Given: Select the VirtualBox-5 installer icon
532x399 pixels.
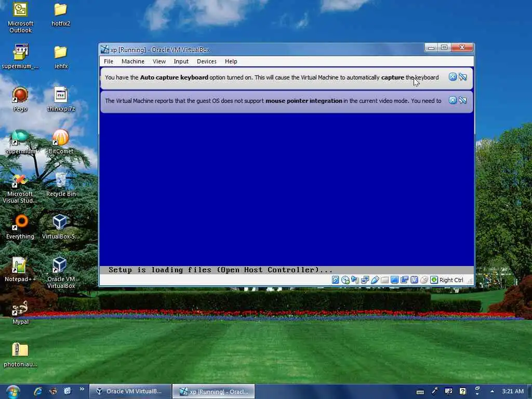Looking at the screenshot, I should (61, 228).
